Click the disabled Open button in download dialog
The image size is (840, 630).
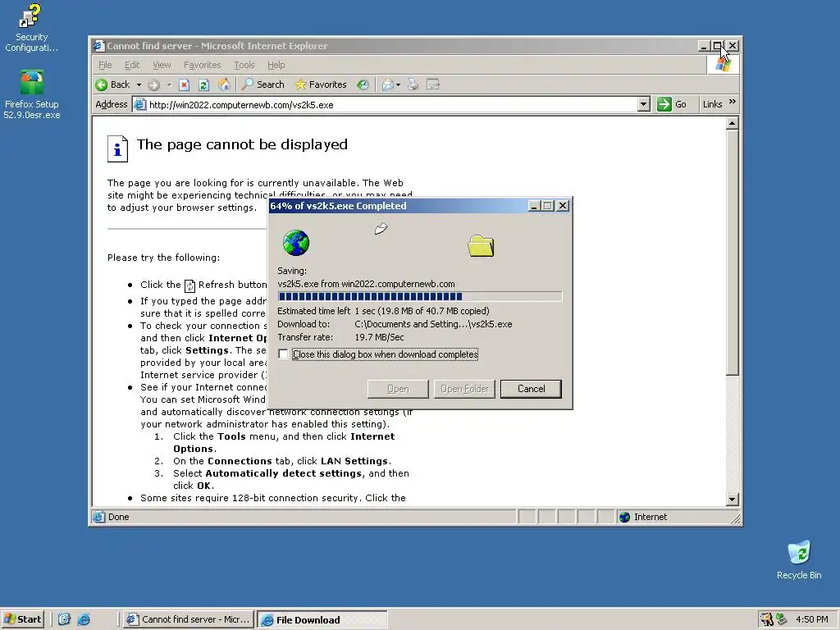pyautogui.click(x=398, y=389)
